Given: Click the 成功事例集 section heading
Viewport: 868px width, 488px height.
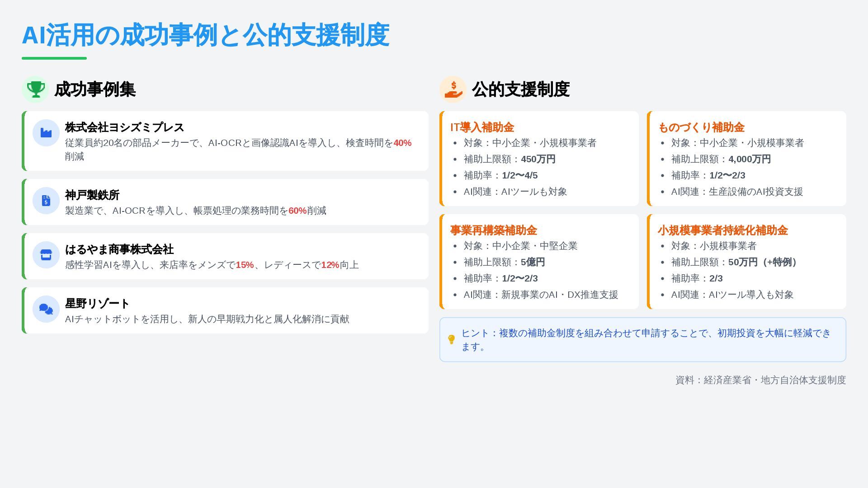Looking at the screenshot, I should 95,89.
